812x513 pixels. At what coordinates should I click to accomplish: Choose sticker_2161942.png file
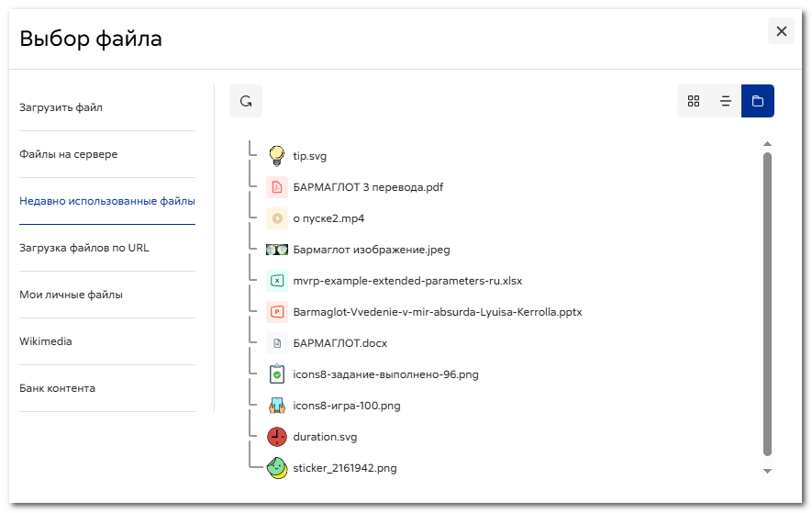click(x=344, y=468)
